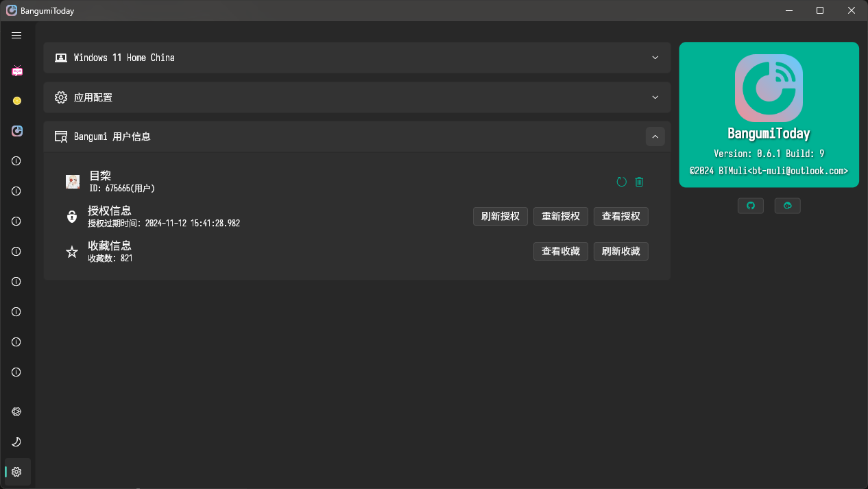Viewport: 868px width, 489px height.
Task: Click the 重新授权 button
Action: 561,217
